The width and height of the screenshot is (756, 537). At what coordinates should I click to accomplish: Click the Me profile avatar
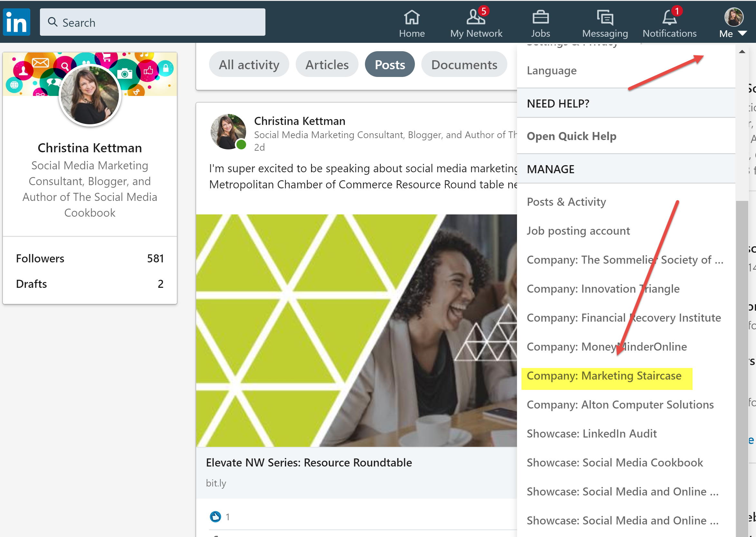click(x=733, y=17)
